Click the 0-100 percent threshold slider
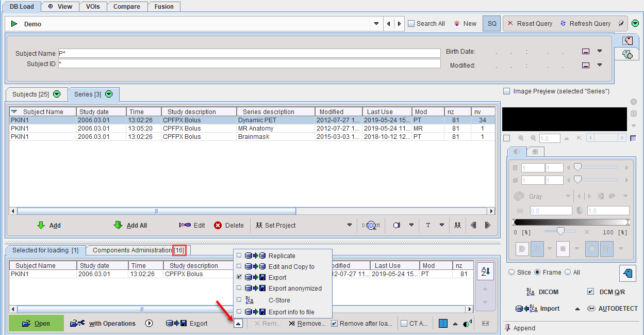The image size is (644, 335). (559, 232)
